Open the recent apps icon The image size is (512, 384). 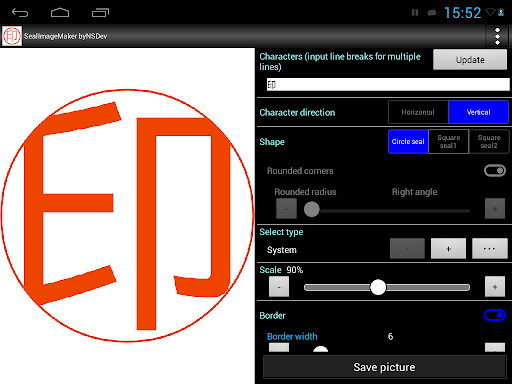(x=100, y=13)
